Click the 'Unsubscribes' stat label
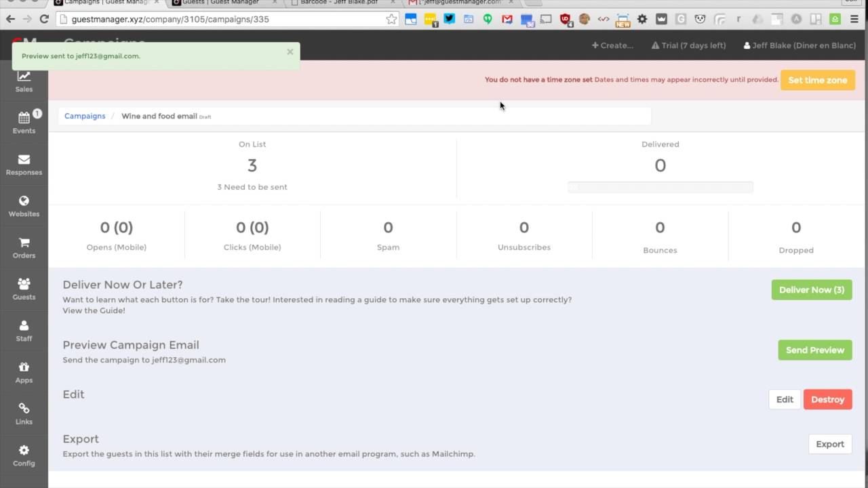The image size is (868, 488). point(524,247)
